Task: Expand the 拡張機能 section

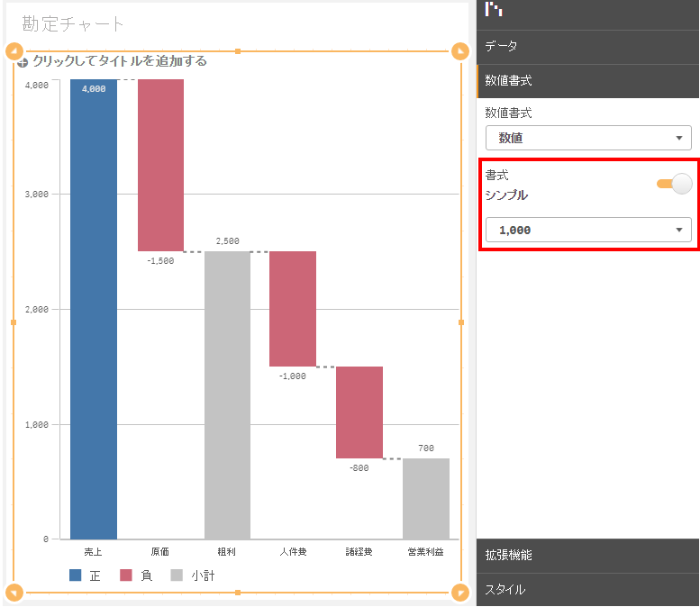Action: tap(587, 556)
